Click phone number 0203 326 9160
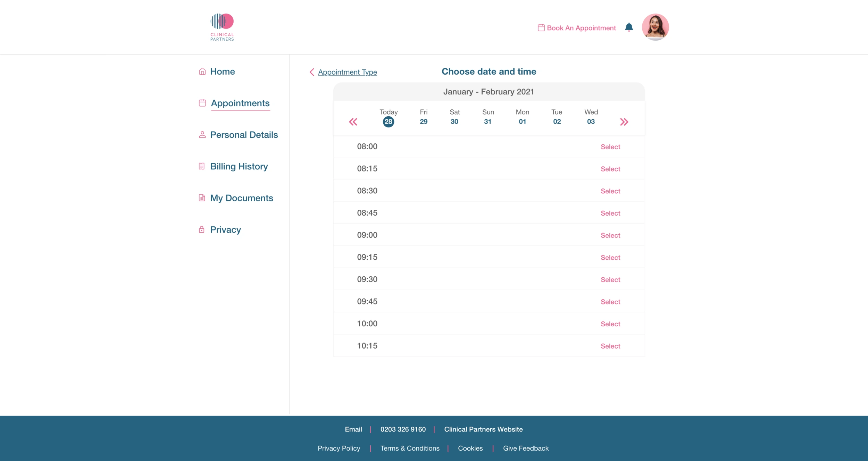The image size is (868, 461). (x=403, y=429)
